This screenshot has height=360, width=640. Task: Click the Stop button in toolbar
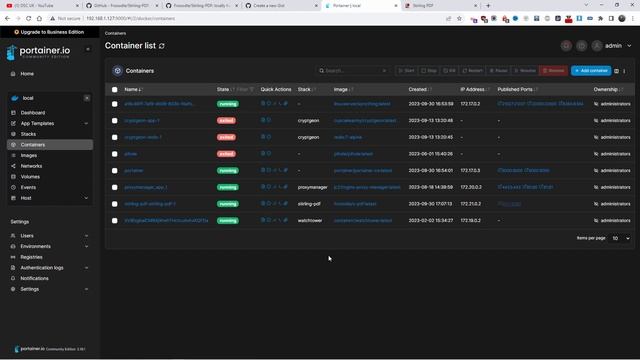coord(429,71)
